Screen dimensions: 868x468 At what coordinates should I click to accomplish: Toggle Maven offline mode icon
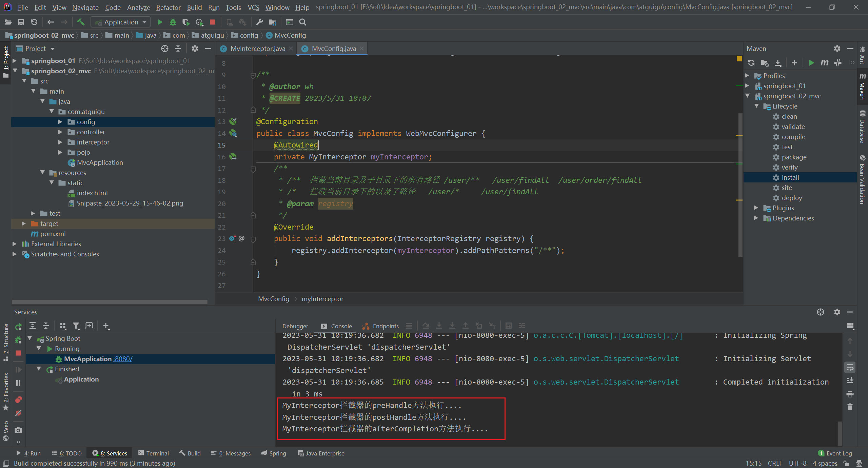(838, 63)
